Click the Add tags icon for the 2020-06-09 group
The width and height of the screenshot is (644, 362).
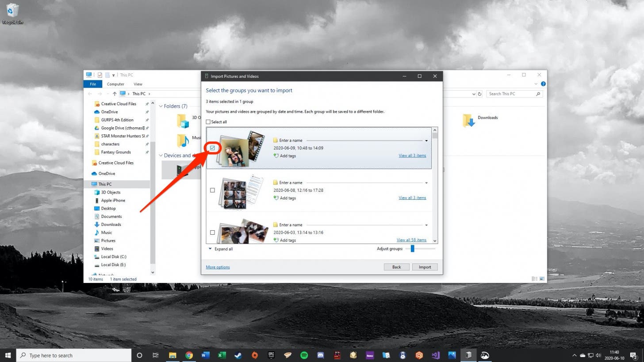[x=276, y=156]
